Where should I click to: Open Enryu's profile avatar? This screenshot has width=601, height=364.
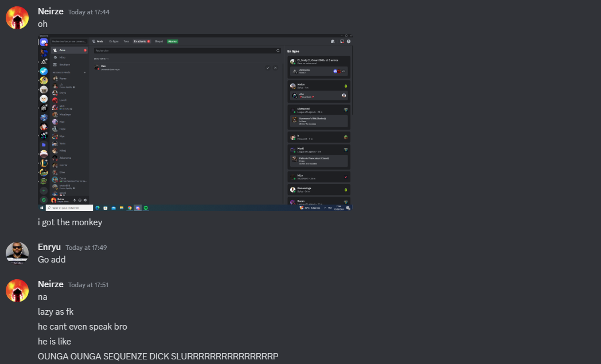17,253
